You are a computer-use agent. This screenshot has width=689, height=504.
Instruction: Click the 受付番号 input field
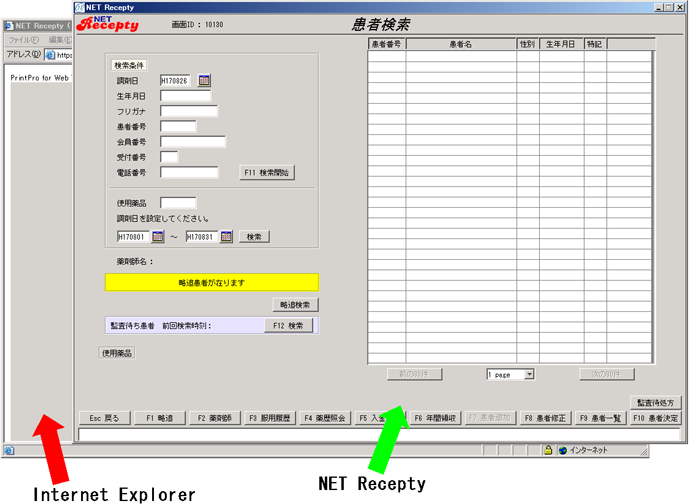tap(169, 157)
